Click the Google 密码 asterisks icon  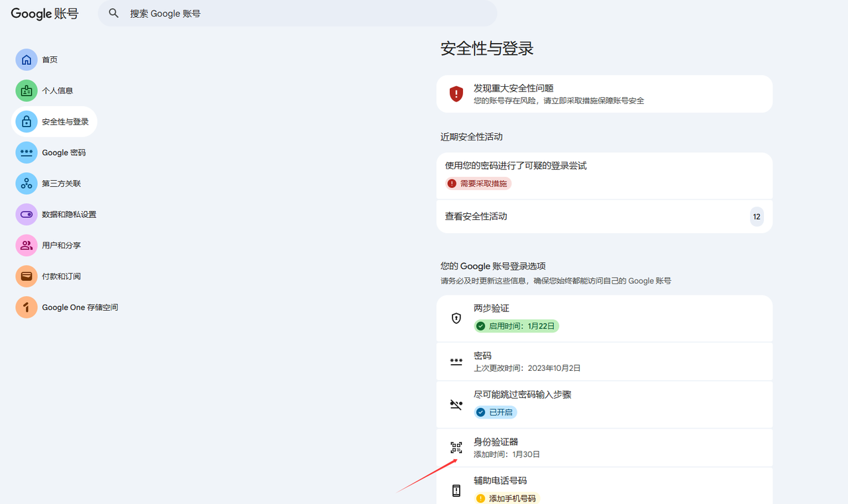[x=26, y=152]
